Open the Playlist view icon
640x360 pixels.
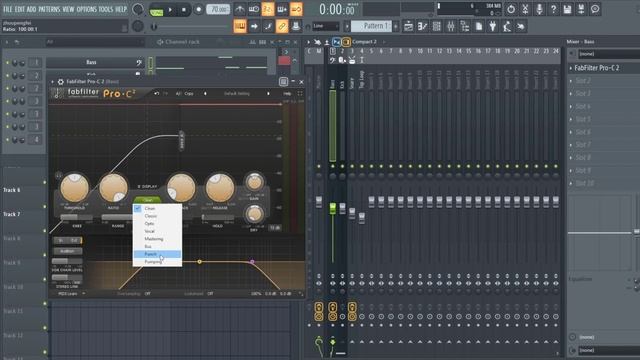408,27
